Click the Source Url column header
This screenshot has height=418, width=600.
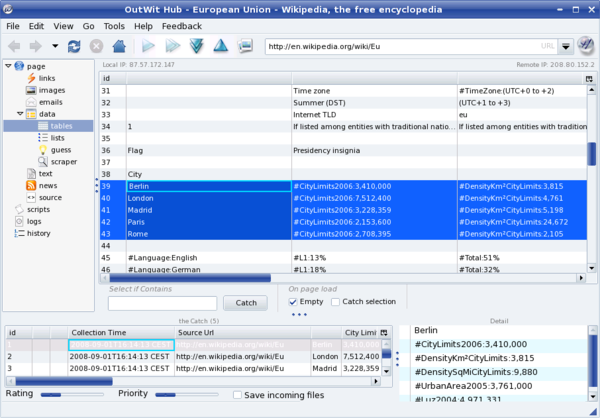(243, 333)
